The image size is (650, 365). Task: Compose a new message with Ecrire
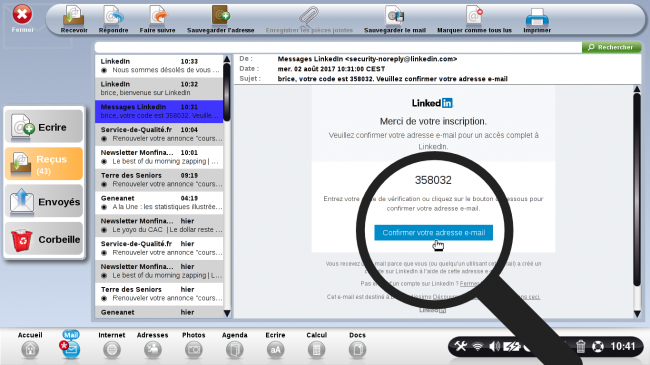[44, 127]
